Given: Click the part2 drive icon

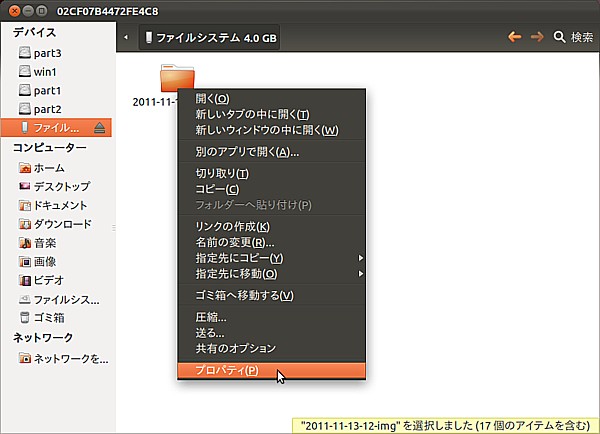Looking at the screenshot, I should 24,109.
